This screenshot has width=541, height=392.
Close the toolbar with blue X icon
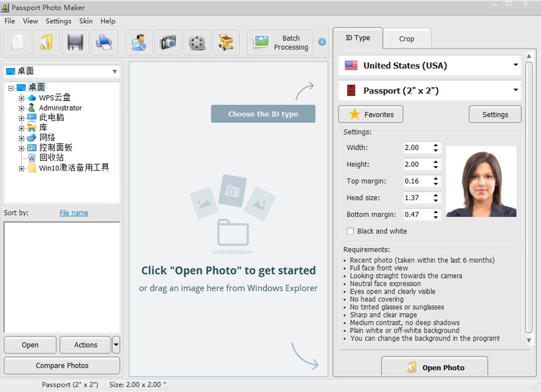click(x=322, y=42)
